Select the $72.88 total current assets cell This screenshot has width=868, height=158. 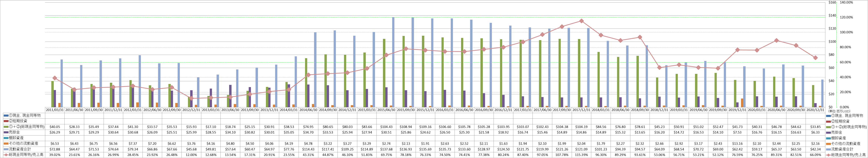click(x=55, y=149)
